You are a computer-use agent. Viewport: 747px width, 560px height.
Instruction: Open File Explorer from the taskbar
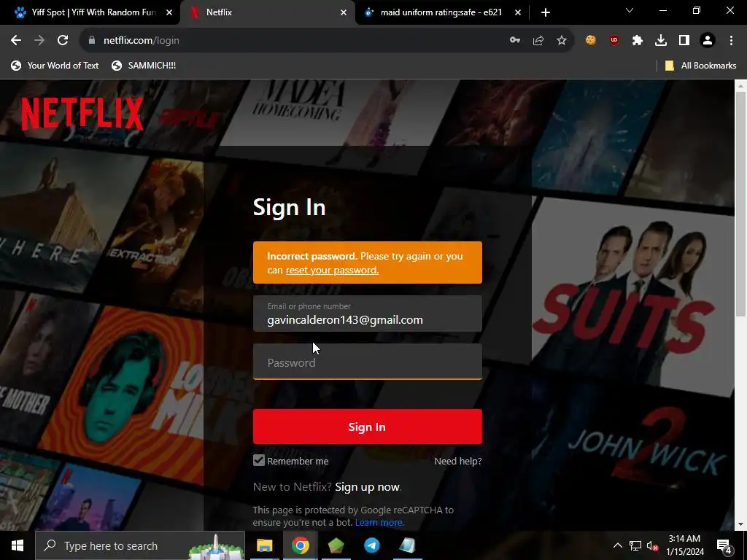coord(264,545)
